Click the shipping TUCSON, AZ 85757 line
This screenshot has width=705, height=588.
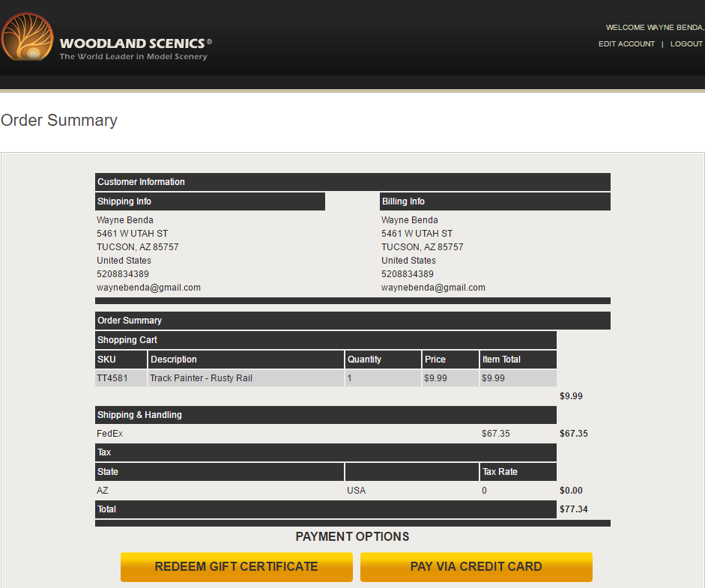pos(138,246)
